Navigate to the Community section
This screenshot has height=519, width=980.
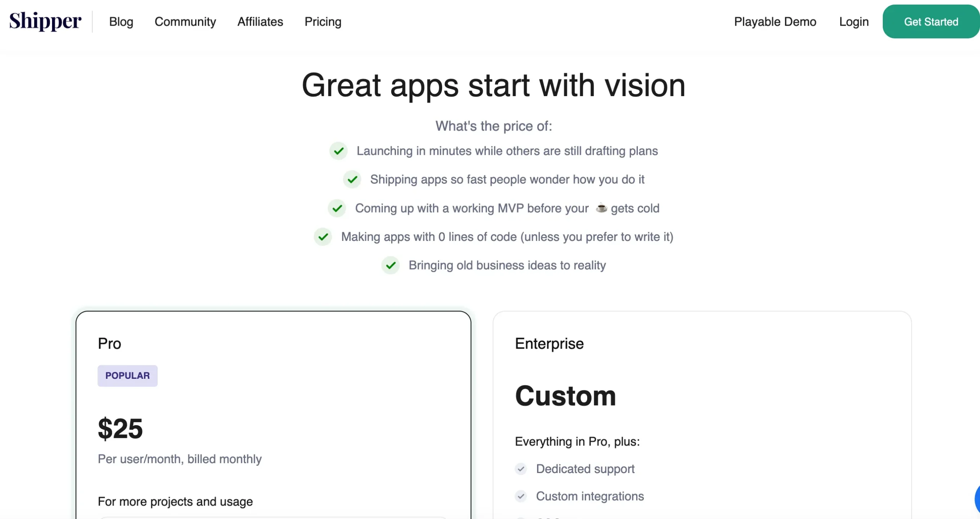click(185, 22)
